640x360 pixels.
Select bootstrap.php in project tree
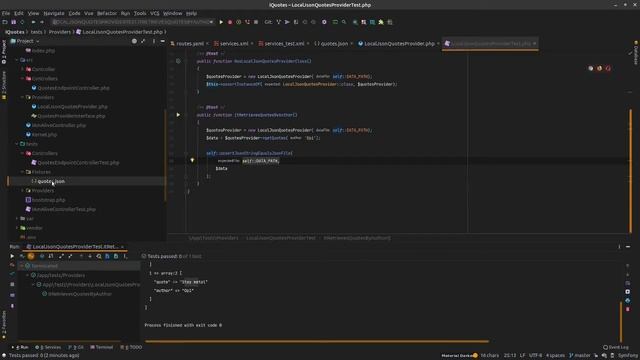[x=48, y=200]
